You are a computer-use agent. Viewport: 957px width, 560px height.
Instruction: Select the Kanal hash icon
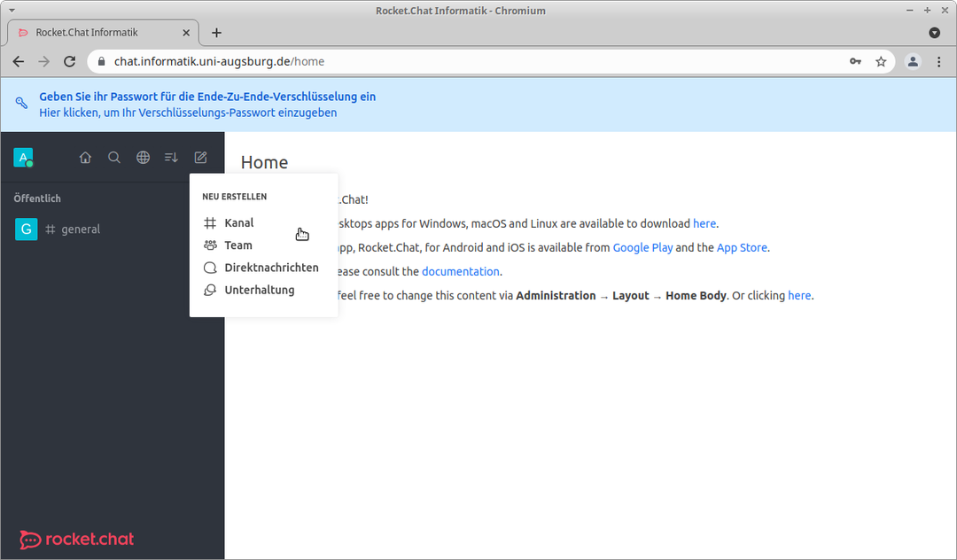(x=210, y=223)
